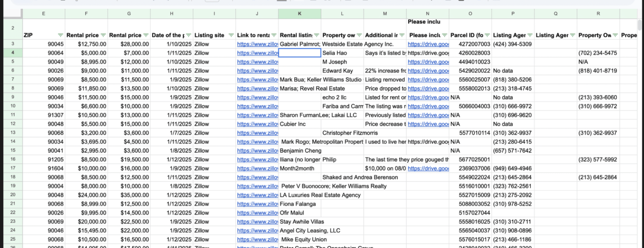Click the 'Ofir Malul' cell
Screen dimensions: 644x248
pos(300,213)
